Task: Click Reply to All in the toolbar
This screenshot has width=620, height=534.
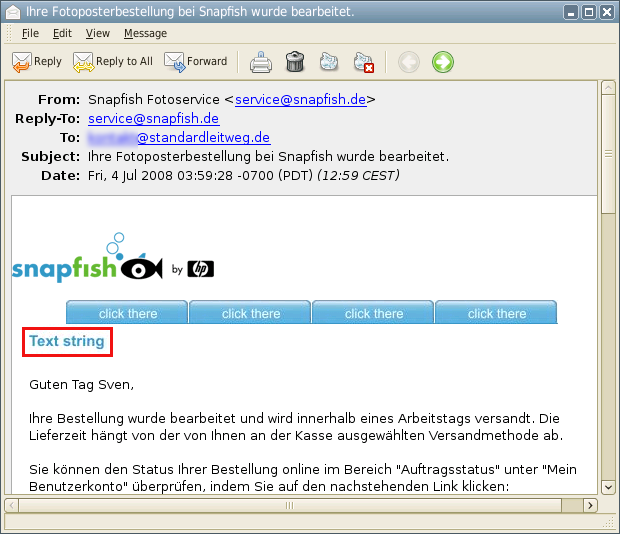Action: click(112, 62)
